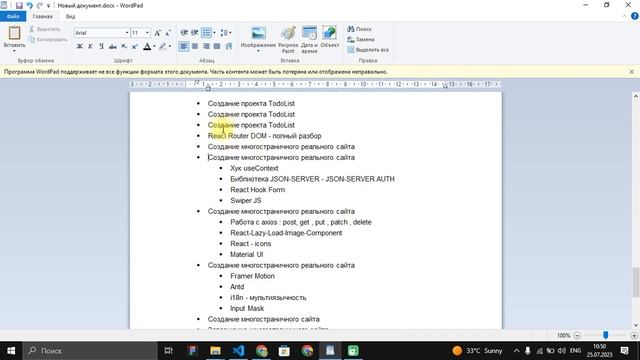Insert Paint drawing (Рисунок Paint)
640x360 pixels.
288,40
